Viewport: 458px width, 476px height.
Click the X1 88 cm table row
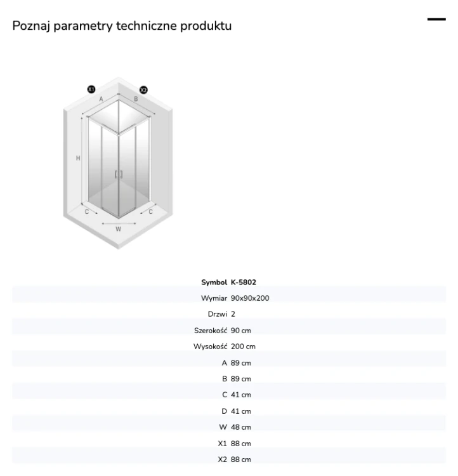tap(229, 443)
